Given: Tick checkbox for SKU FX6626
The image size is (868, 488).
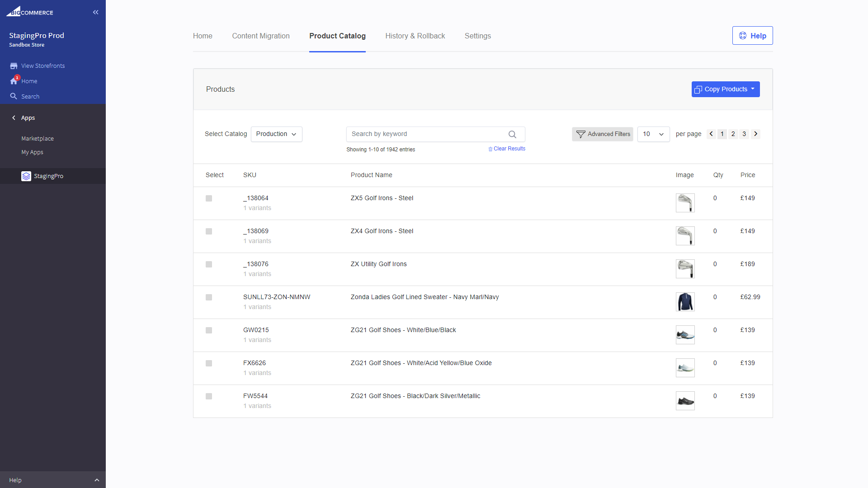Looking at the screenshot, I should pyautogui.click(x=209, y=363).
